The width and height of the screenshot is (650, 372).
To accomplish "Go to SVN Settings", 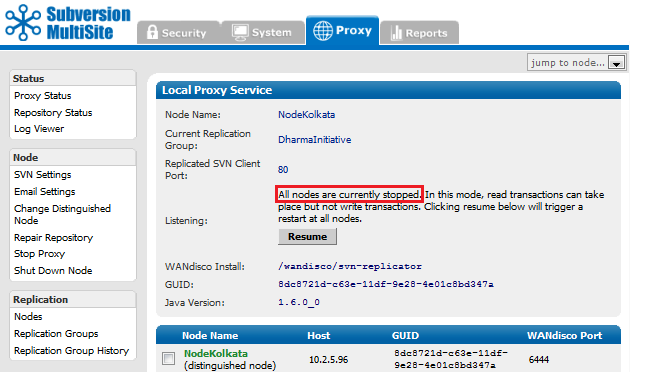I will [x=42, y=175].
